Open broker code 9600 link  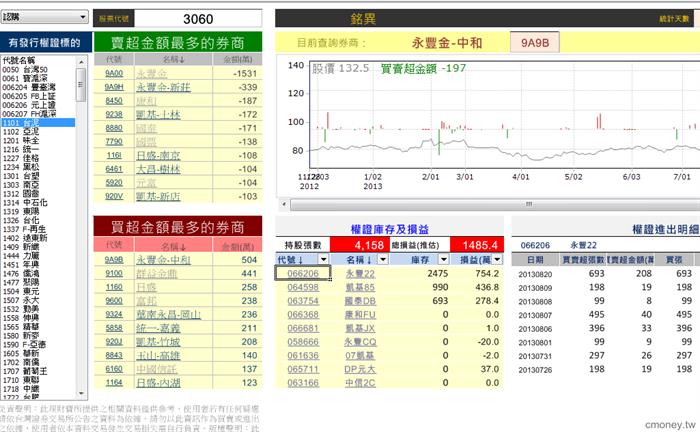point(114,301)
